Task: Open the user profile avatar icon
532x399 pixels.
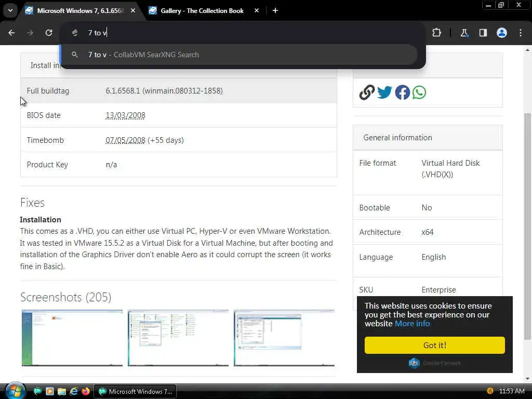Action: [x=502, y=33]
